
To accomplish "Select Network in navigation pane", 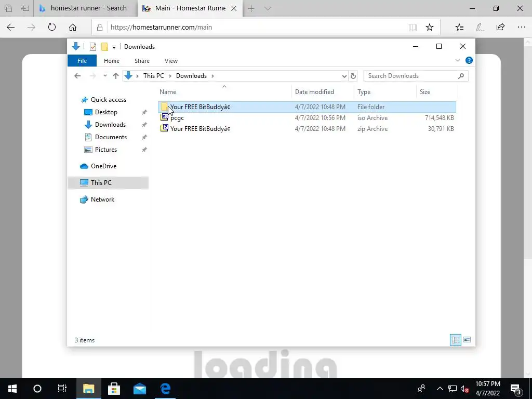I will (102, 199).
